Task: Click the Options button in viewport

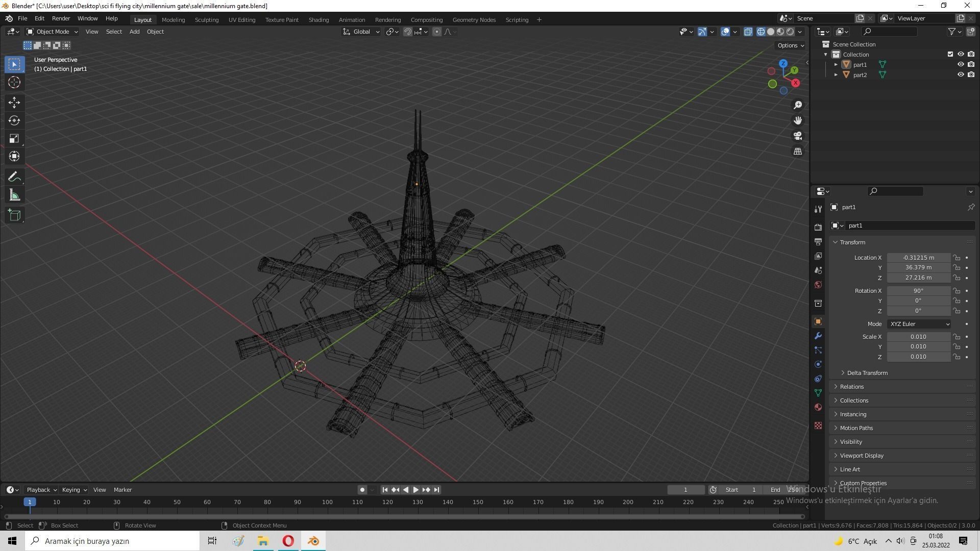Action: pyautogui.click(x=790, y=45)
